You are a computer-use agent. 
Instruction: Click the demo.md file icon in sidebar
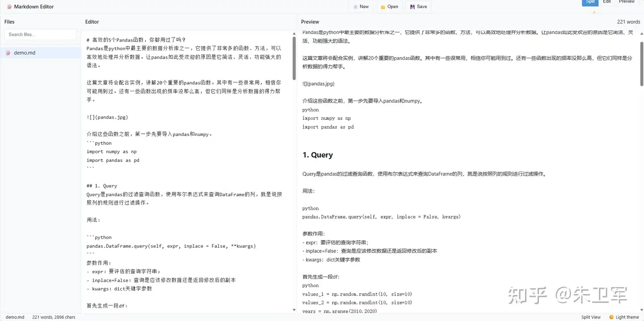(x=8, y=53)
